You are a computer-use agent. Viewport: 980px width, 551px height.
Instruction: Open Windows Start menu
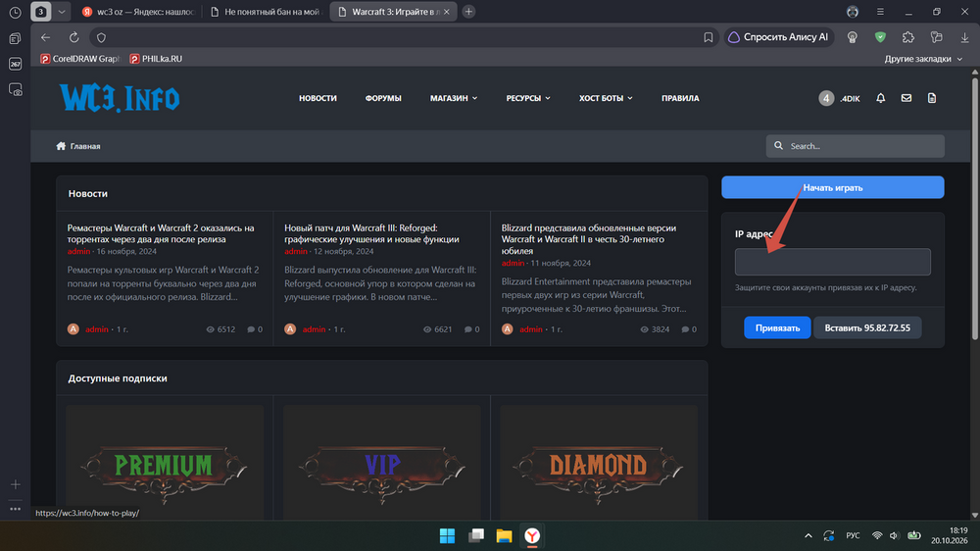pyautogui.click(x=448, y=536)
